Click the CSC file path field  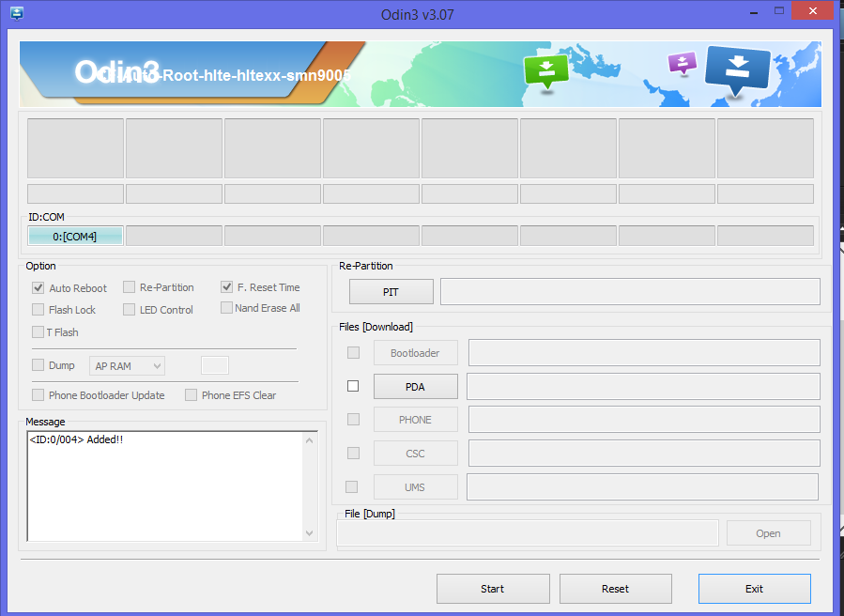point(644,454)
